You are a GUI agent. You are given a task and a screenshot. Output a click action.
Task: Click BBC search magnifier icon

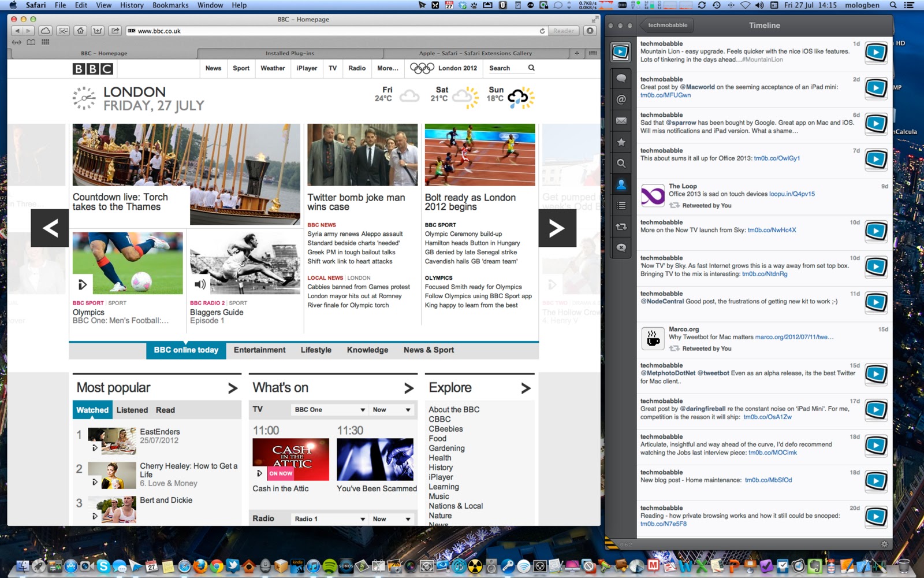531,68
